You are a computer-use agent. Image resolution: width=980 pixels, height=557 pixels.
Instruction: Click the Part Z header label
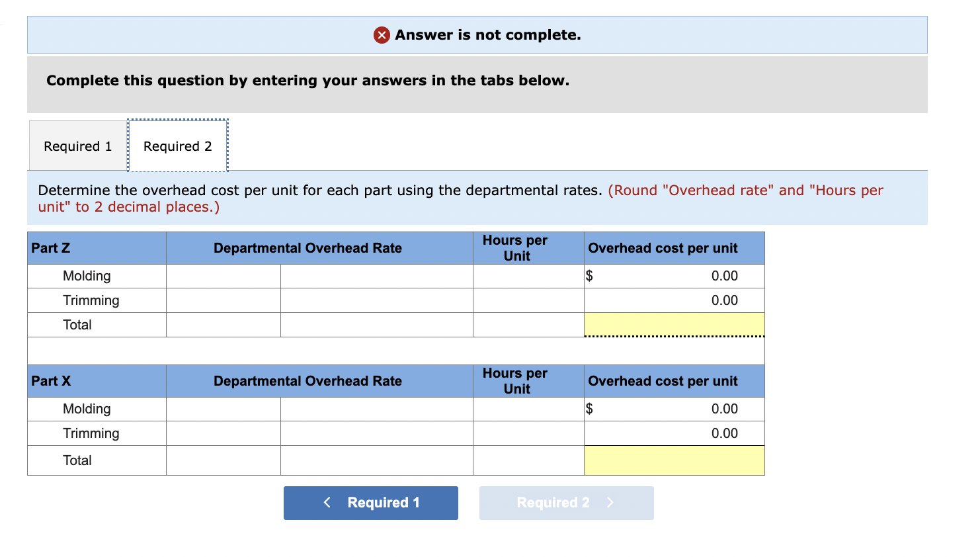click(50, 248)
